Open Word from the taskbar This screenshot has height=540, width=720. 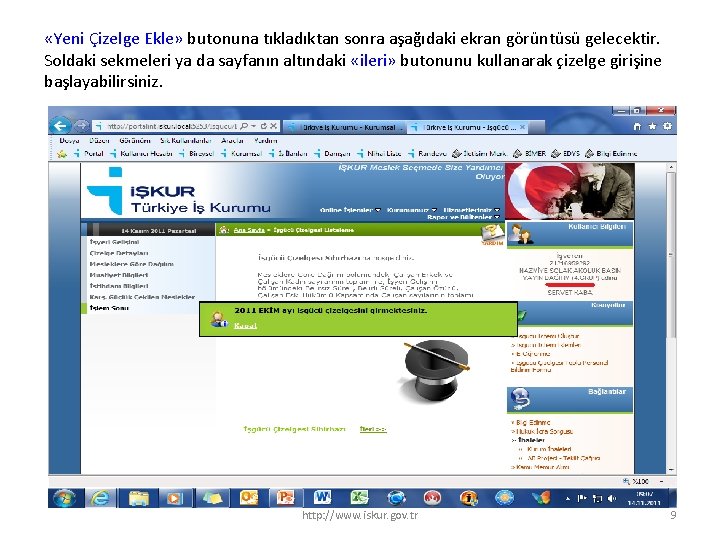[322, 498]
